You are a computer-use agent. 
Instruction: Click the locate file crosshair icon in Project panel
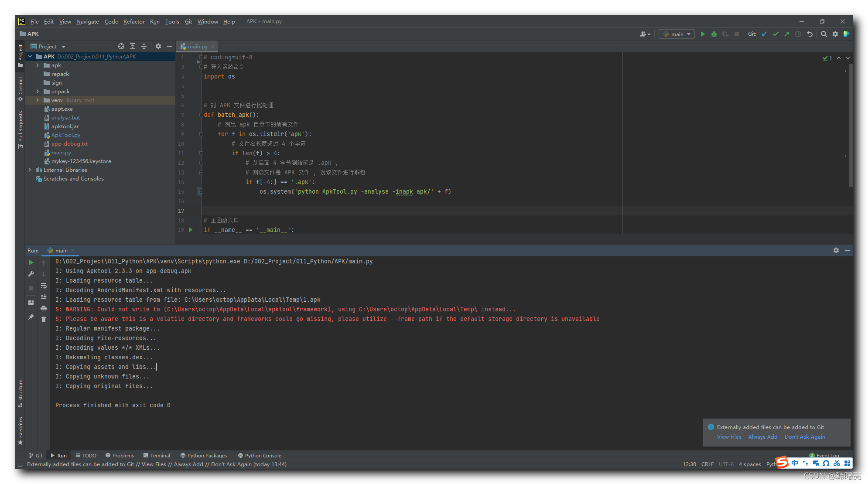coord(121,46)
